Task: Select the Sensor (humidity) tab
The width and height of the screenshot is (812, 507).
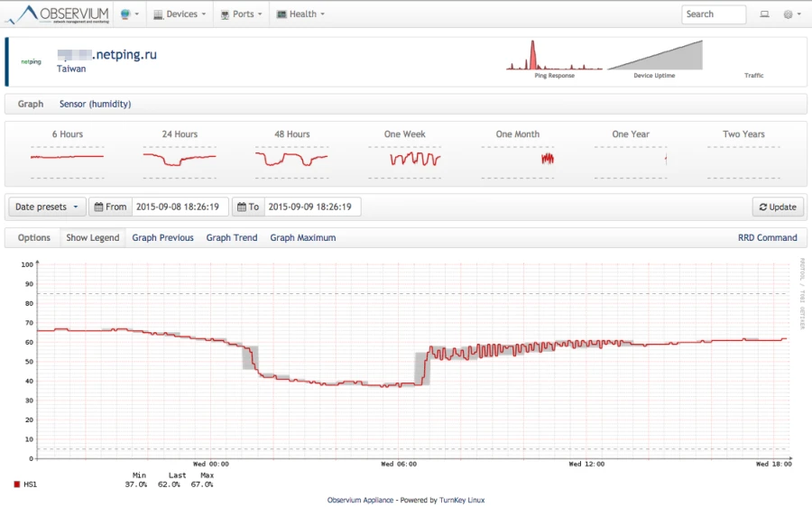Action: coord(96,104)
